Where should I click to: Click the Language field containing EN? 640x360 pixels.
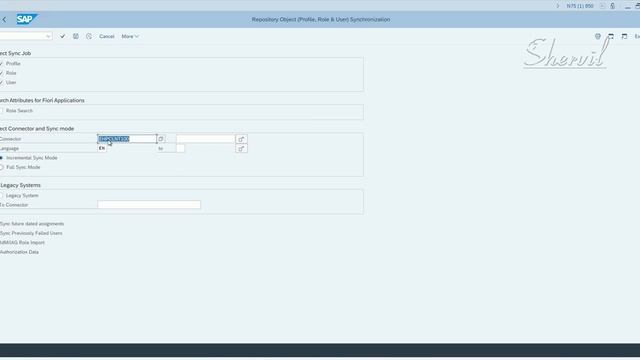click(x=102, y=149)
